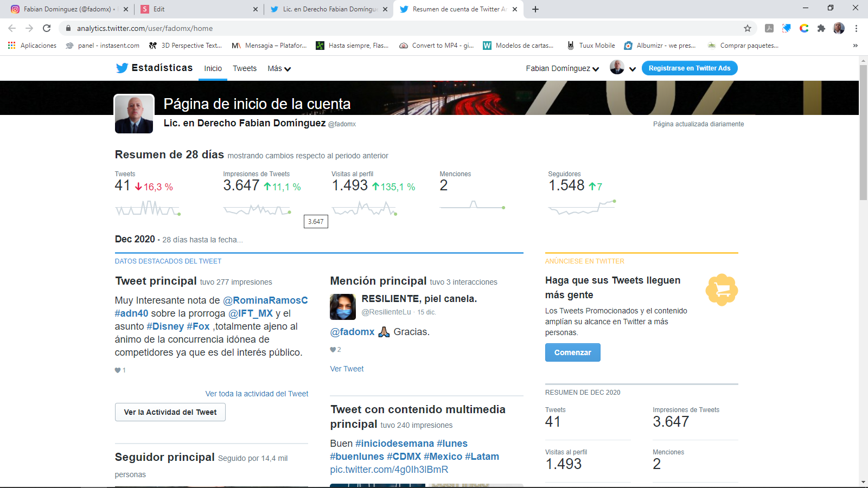Open the #buenlunes hashtag link

(x=357, y=457)
